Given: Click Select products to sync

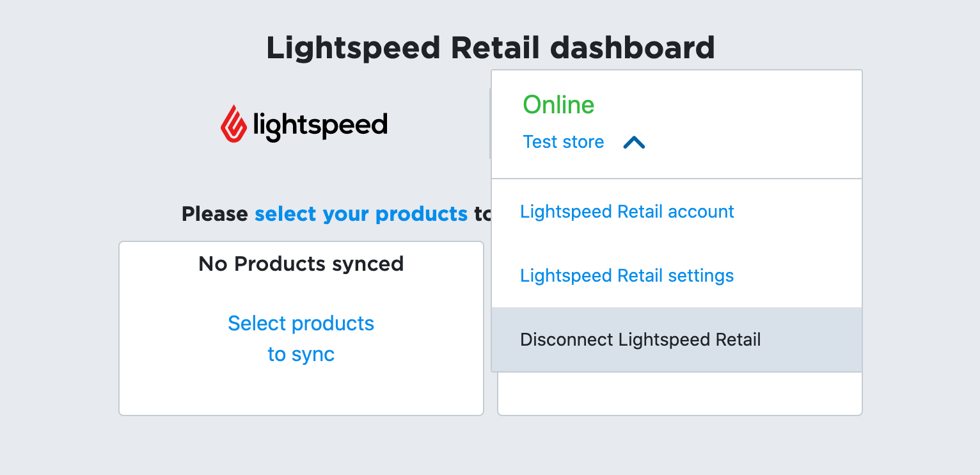Looking at the screenshot, I should point(301,338).
